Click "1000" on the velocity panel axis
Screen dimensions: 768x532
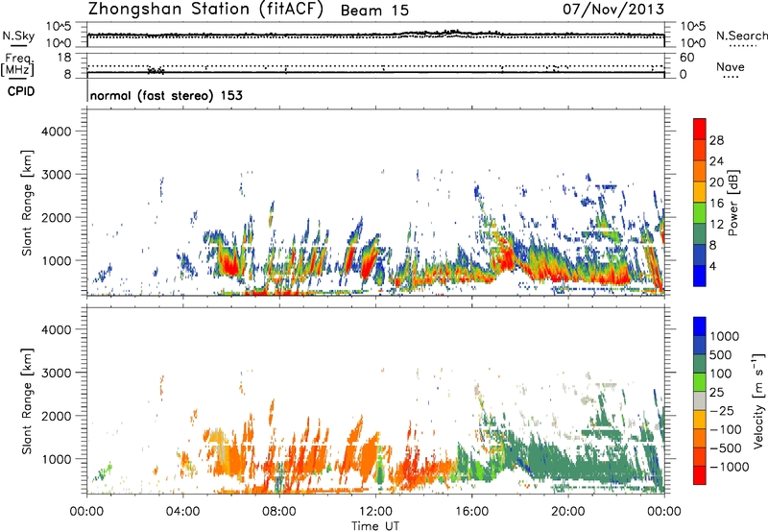(57, 459)
